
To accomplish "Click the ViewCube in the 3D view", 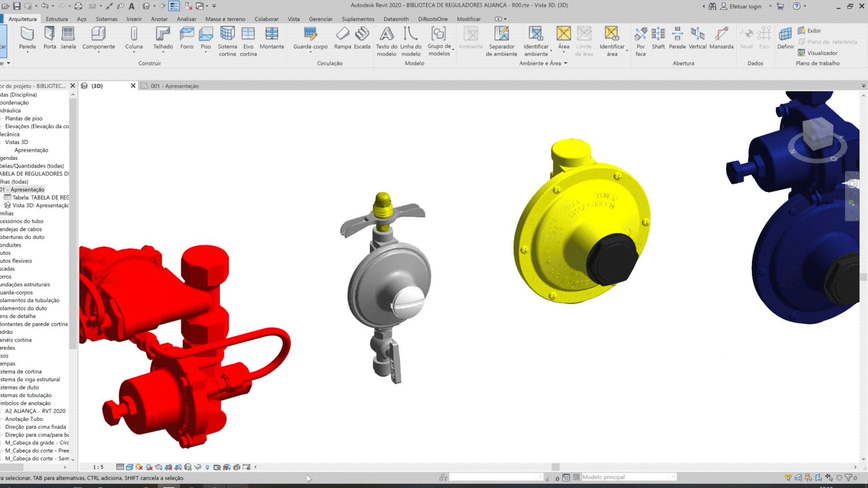I will coord(817,133).
